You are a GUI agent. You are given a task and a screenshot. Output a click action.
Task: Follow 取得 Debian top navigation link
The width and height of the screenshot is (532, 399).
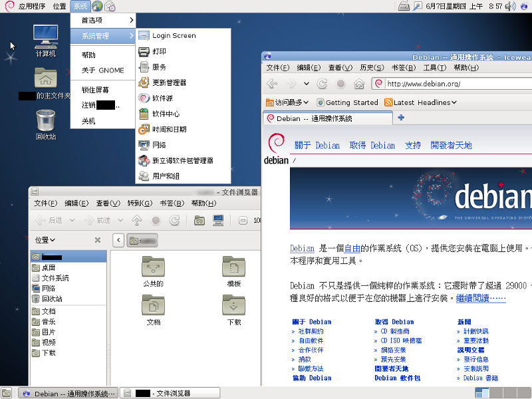click(x=372, y=145)
